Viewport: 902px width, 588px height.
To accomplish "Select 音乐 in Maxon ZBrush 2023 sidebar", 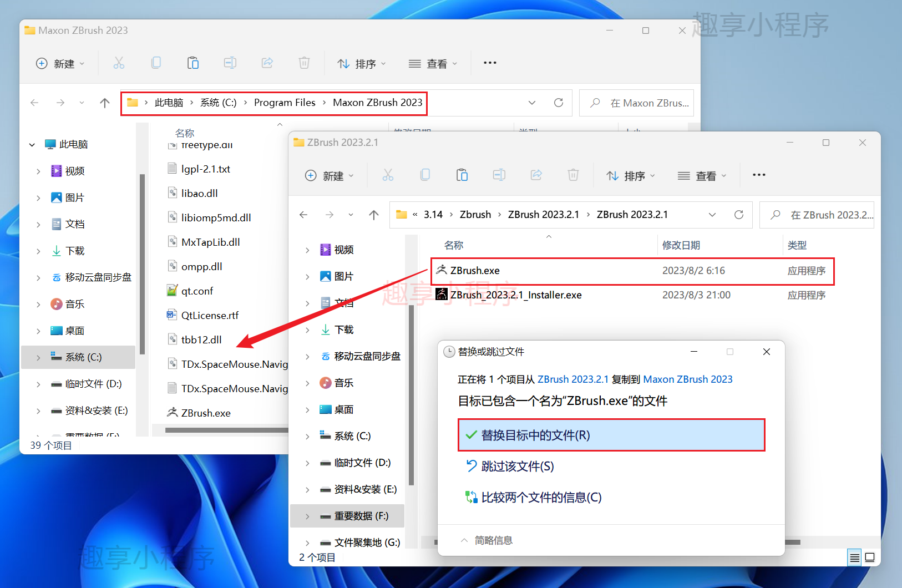I will coord(74,304).
